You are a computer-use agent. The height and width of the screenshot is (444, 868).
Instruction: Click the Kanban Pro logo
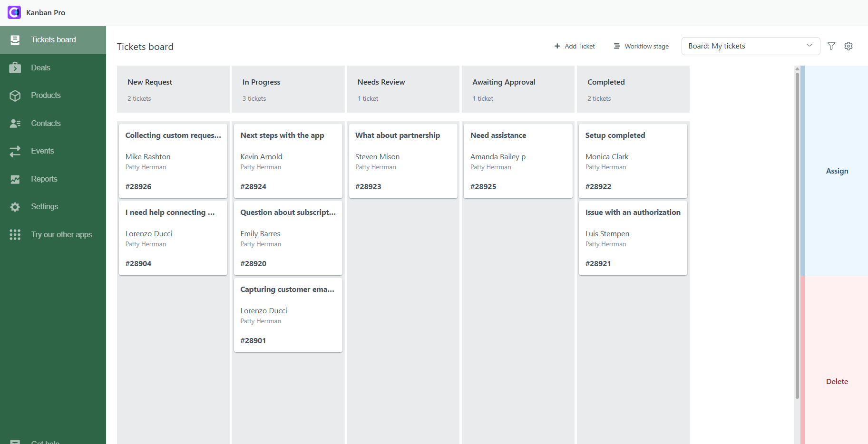[14, 12]
